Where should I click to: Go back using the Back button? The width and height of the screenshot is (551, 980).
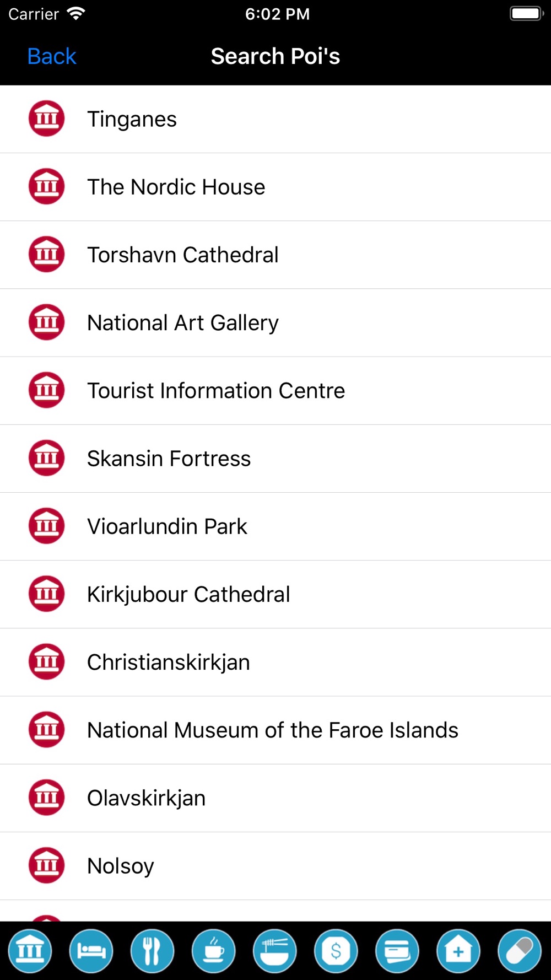pos(52,56)
